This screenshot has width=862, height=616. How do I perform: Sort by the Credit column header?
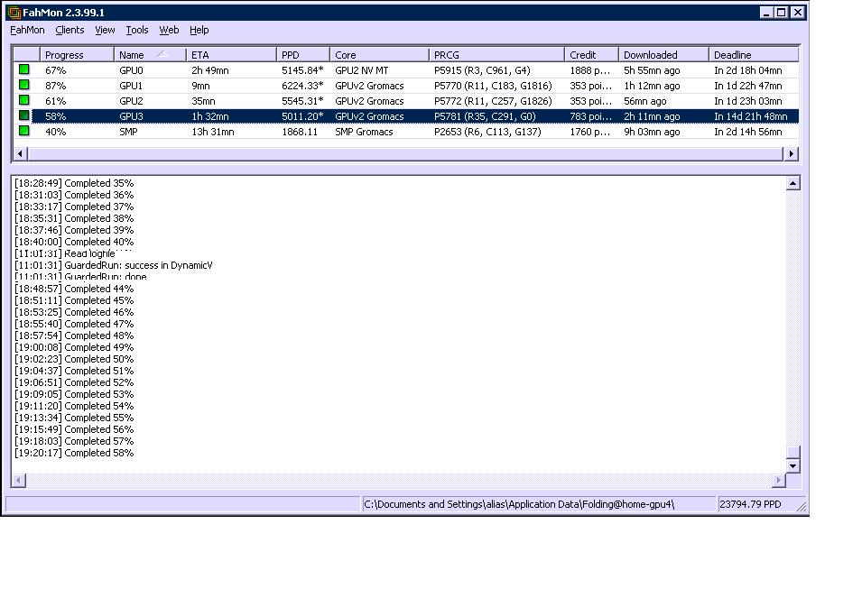[x=591, y=55]
